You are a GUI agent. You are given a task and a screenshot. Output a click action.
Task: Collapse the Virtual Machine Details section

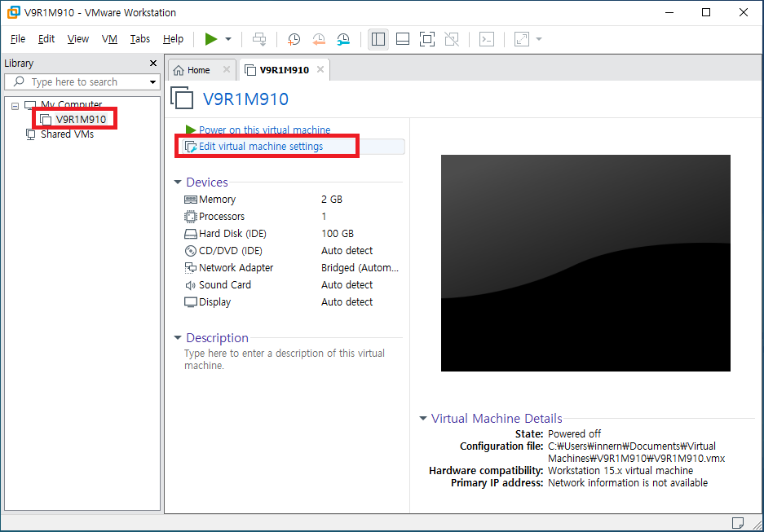click(x=423, y=419)
